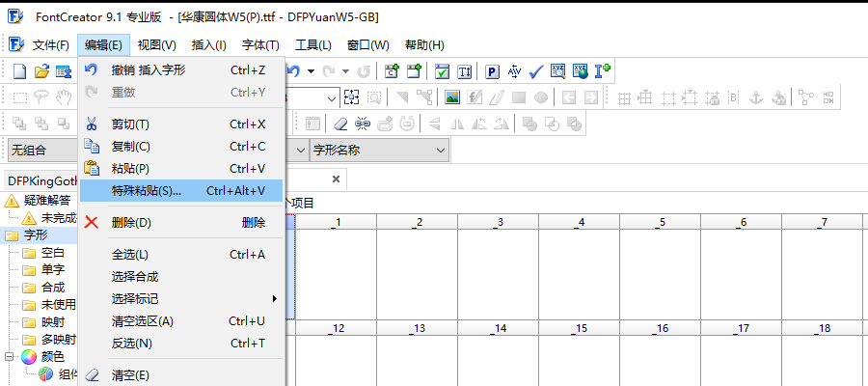
Task: Open the 帮助(H) menu
Action: (424, 45)
